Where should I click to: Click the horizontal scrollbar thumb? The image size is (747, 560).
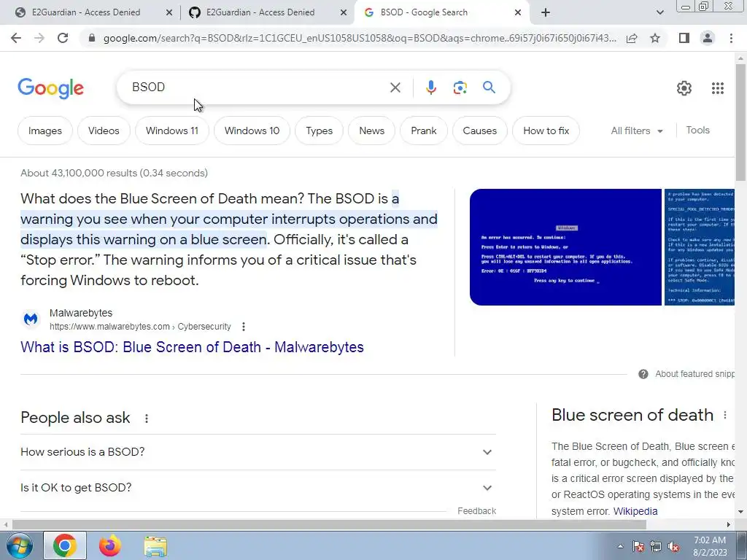(329, 525)
